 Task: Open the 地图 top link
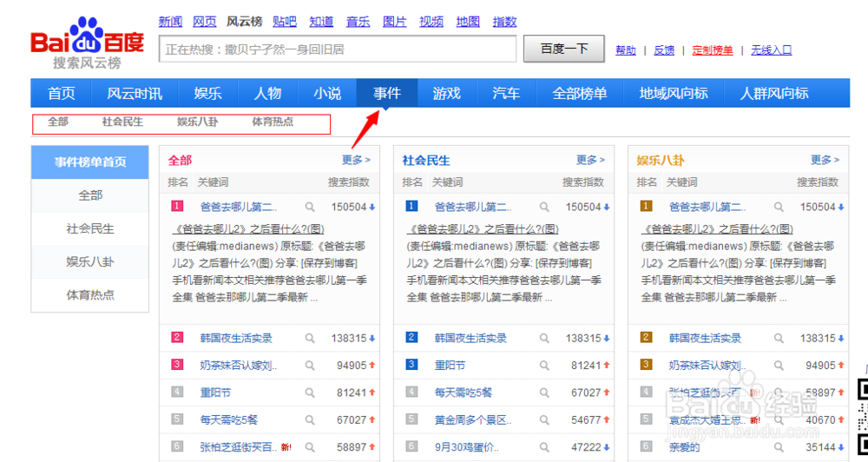click(468, 22)
